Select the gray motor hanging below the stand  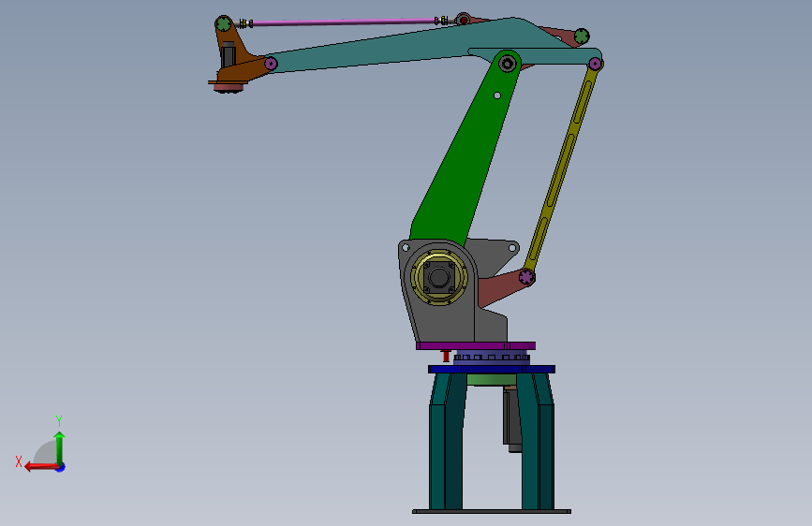[x=512, y=419]
